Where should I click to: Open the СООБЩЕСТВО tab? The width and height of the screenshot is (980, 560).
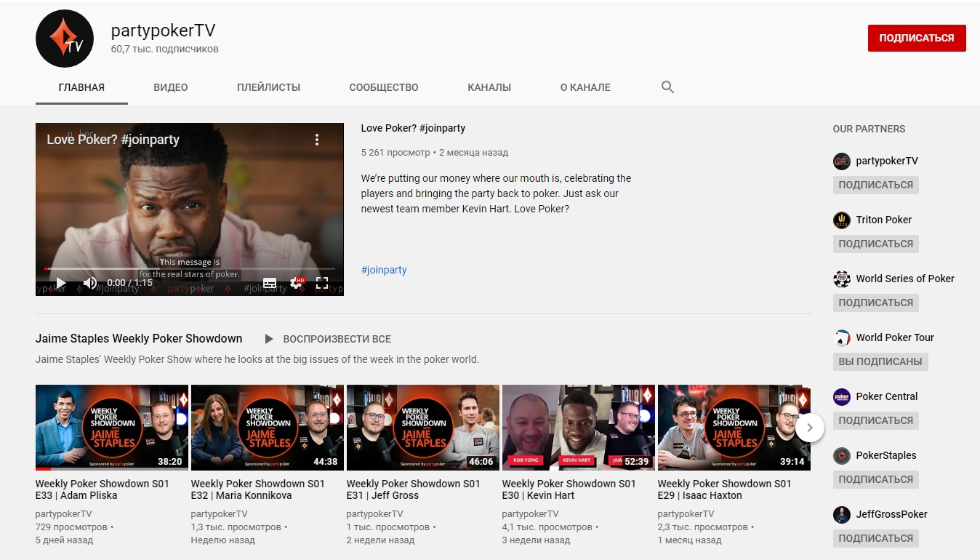point(384,87)
